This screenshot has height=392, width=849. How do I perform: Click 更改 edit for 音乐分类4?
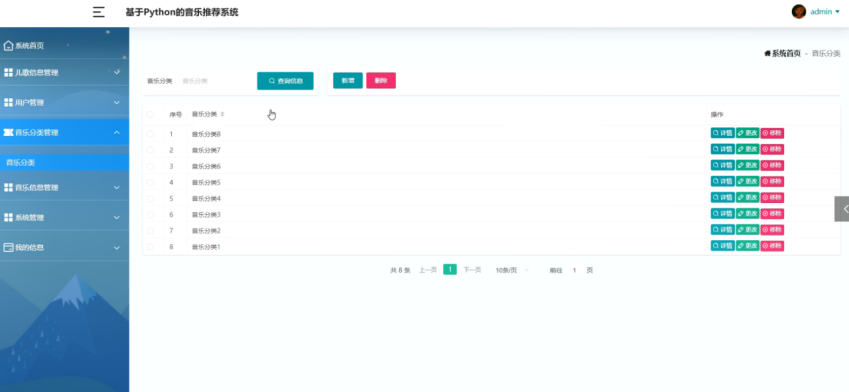point(747,198)
